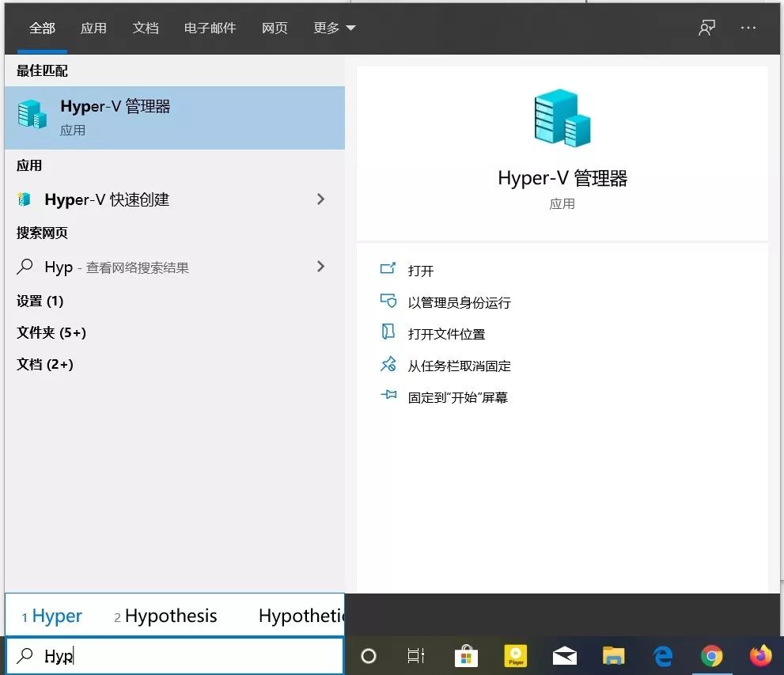Viewport: 784px width, 675px height.
Task: Expand the 更多 dropdown filter
Action: point(334,28)
